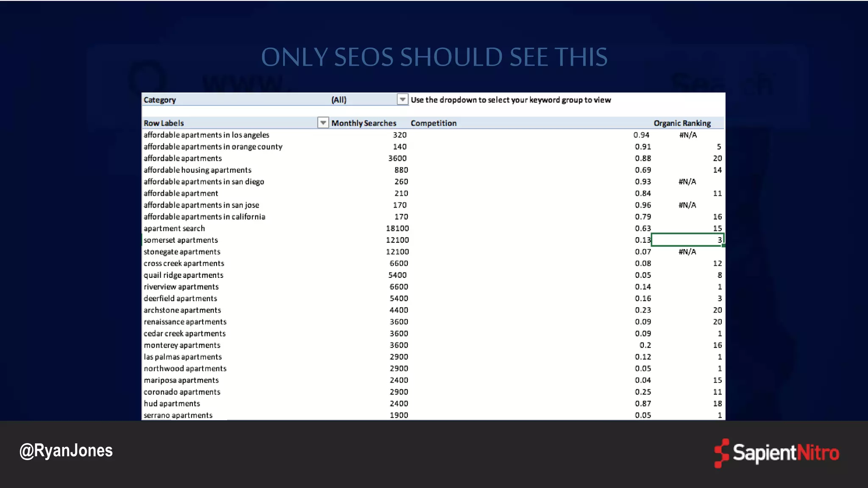This screenshot has width=868, height=488.
Task: Click the 1900 monthly searches value
Action: (x=399, y=415)
